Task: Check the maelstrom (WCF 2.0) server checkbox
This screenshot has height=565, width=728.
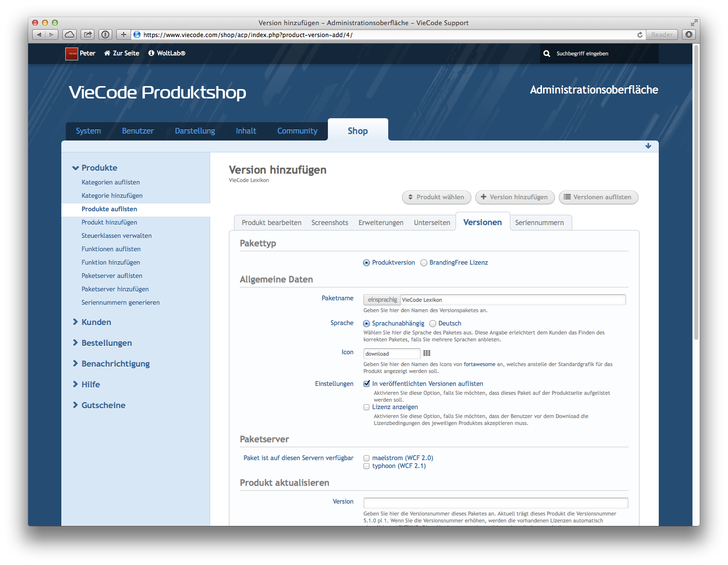Action: pos(366,458)
